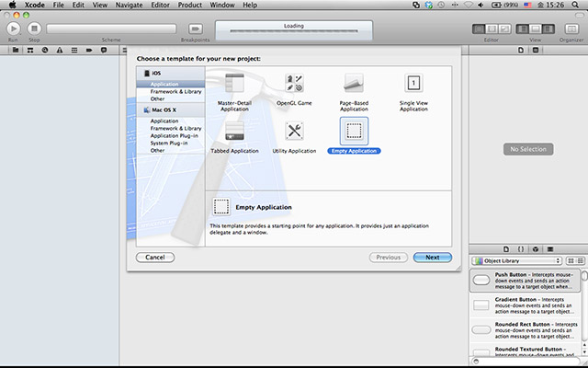Show the File inspector icon
588x368 pixels.
click(x=521, y=50)
